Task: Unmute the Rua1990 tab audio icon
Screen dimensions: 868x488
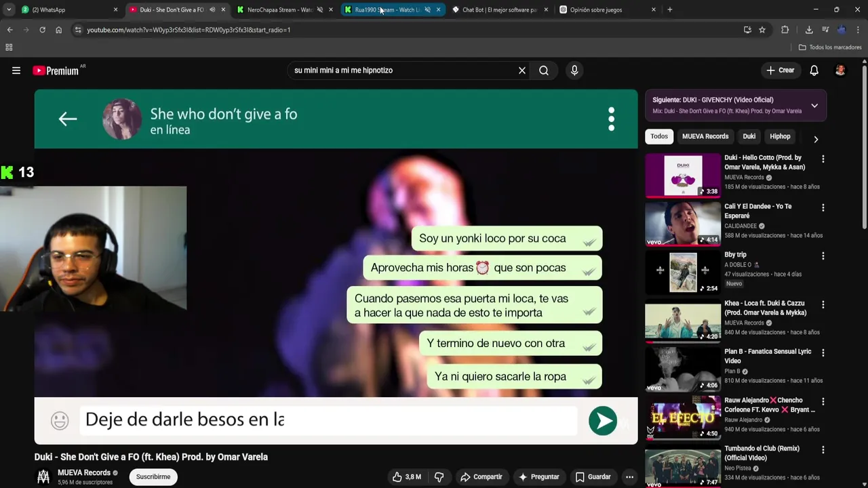Action: click(x=427, y=9)
